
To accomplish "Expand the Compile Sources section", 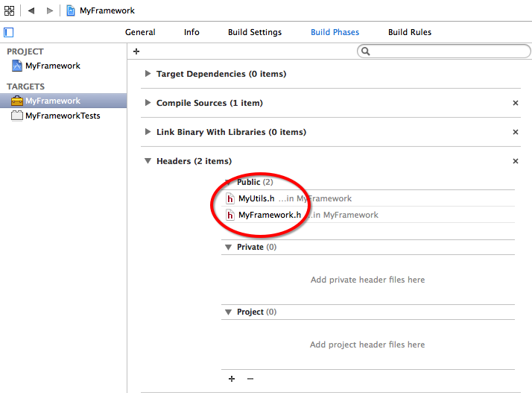I will [148, 103].
